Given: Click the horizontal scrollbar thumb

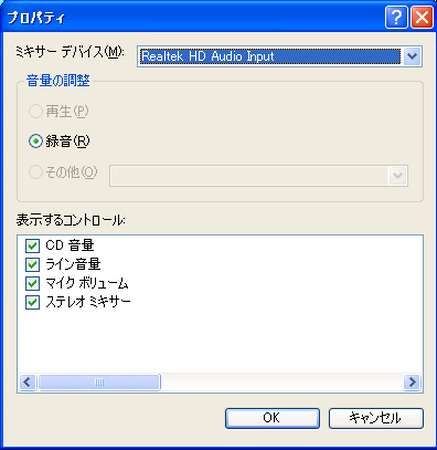Looking at the screenshot, I should [99, 382].
